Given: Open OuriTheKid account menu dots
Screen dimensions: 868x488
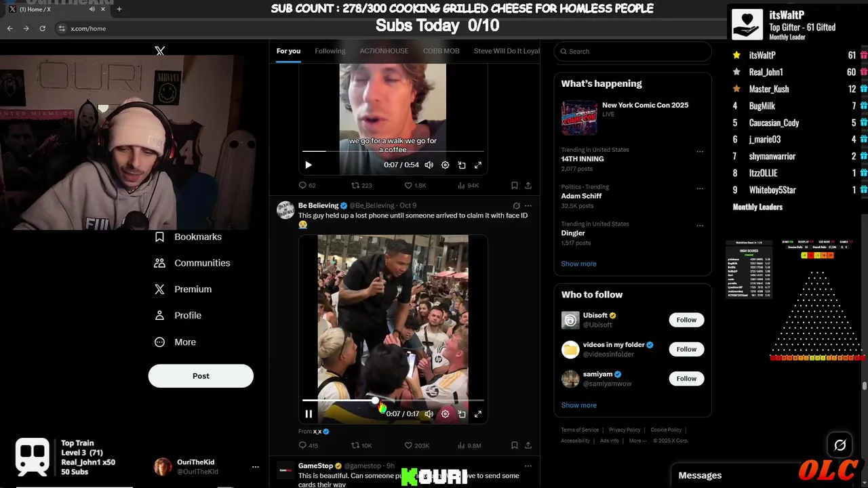Looking at the screenshot, I should tap(256, 467).
